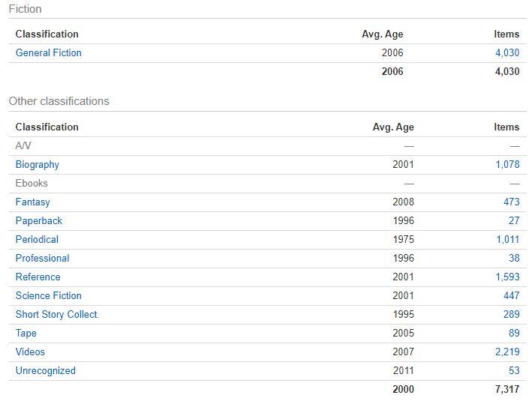The width and height of the screenshot is (532, 404).
Task: Go to the Paperback classification
Action: pyautogui.click(x=38, y=221)
